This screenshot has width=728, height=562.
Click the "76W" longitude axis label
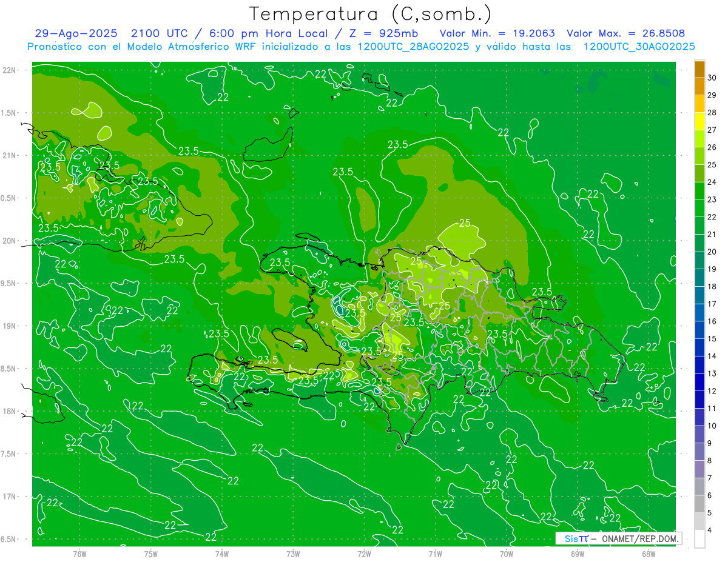pos(79,554)
